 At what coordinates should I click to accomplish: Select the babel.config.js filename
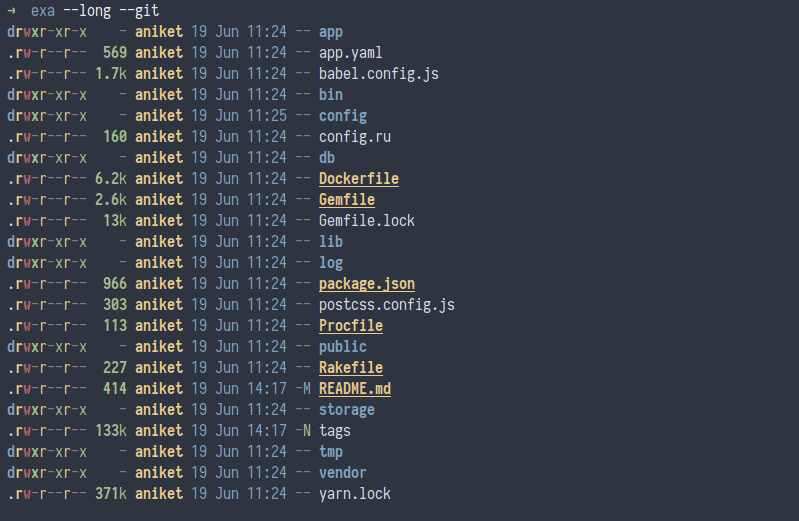click(378, 74)
